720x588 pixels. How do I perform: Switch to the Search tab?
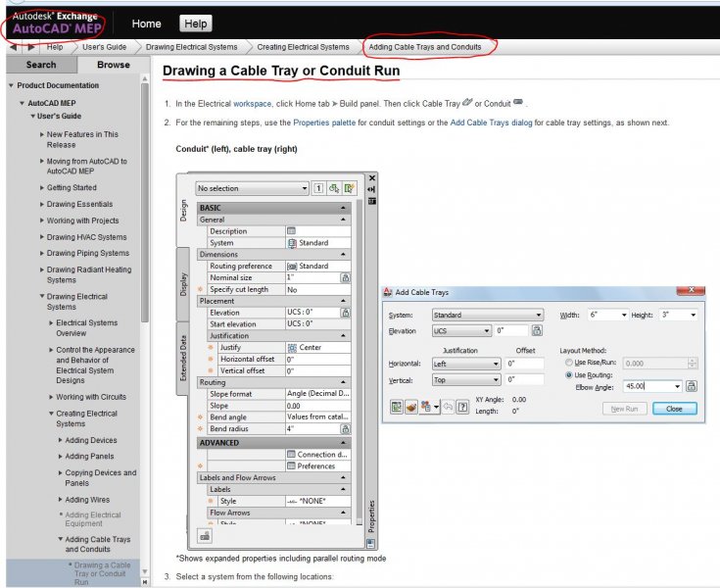coord(41,65)
